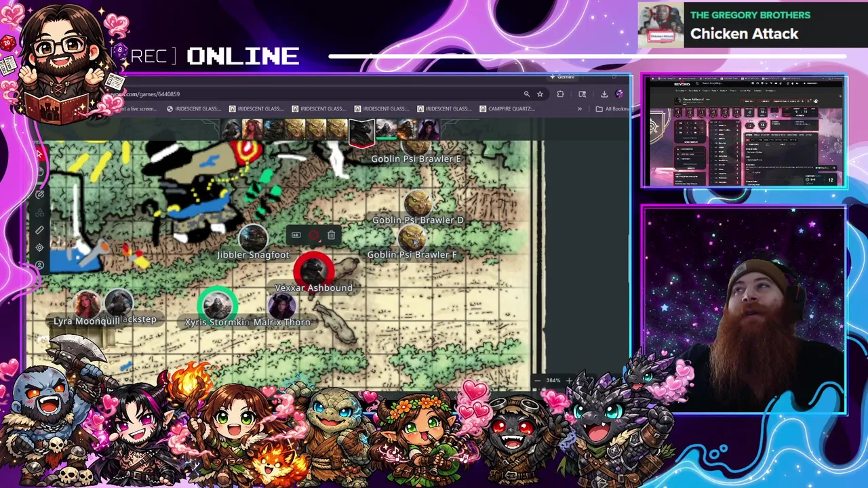Screen dimensions: 868x488
Task: Click the now-playing album thumbnail
Action: pos(660,24)
